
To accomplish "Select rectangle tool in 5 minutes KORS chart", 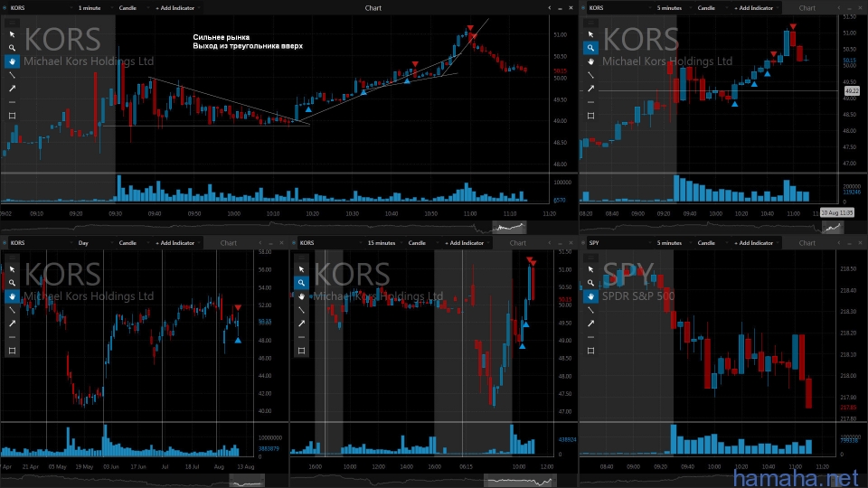I will point(590,116).
